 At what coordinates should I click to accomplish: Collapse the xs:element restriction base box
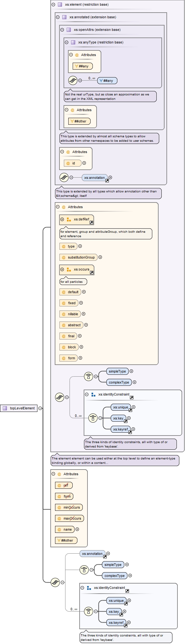click(53, 5)
